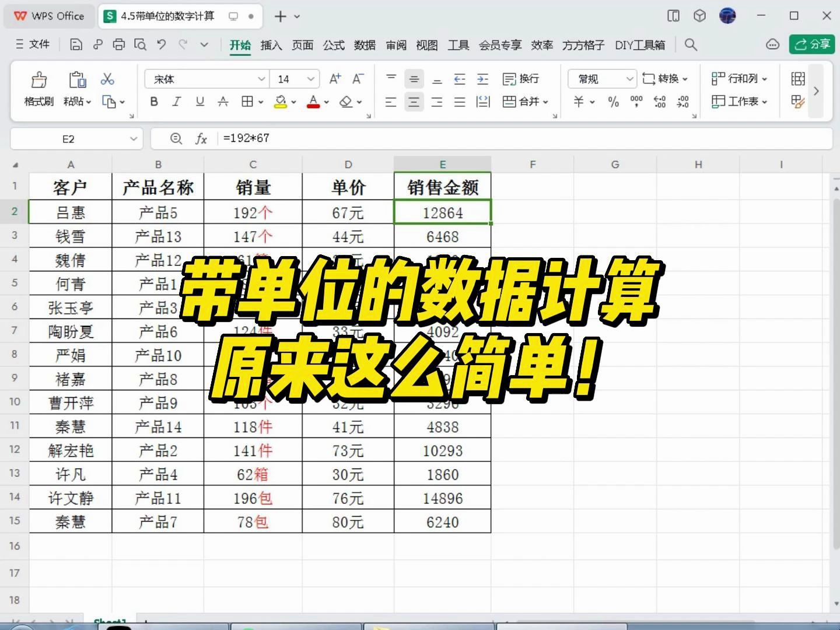This screenshot has width=840, height=630.
Task: Click the Strikethrough text icon
Action: [223, 101]
